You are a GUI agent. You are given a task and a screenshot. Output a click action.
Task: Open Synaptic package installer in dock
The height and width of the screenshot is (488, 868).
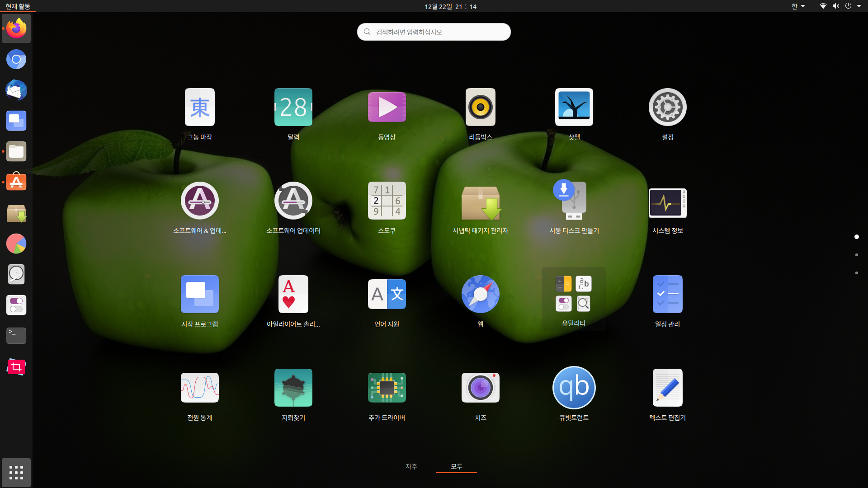[x=16, y=213]
